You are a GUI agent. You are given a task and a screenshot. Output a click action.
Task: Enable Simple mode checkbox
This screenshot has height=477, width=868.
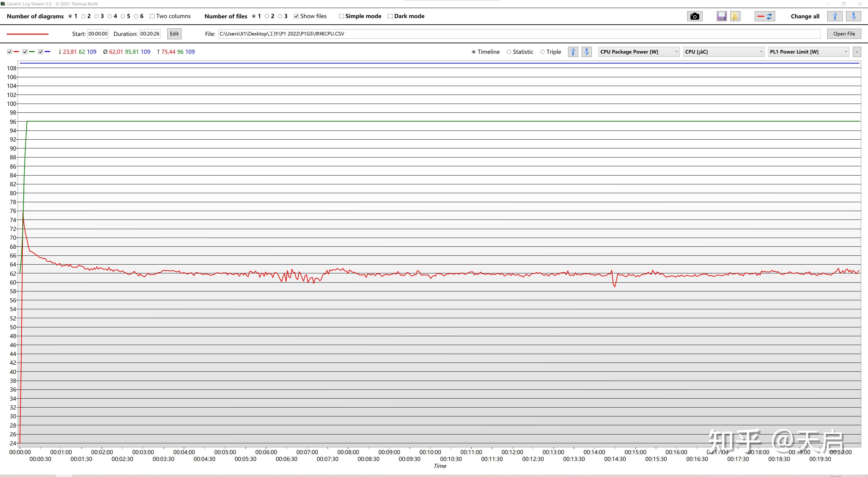(x=341, y=16)
